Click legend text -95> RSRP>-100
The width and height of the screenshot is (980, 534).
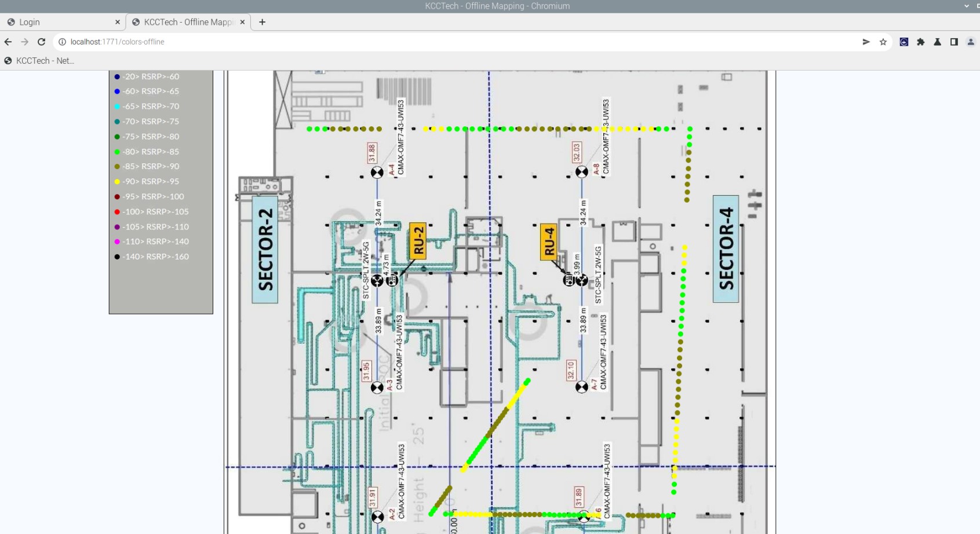coord(153,196)
